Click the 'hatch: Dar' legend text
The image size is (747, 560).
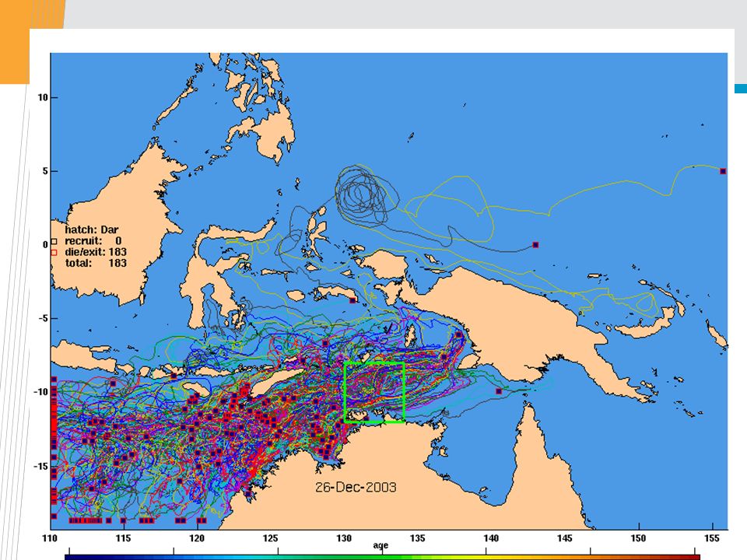(x=92, y=230)
